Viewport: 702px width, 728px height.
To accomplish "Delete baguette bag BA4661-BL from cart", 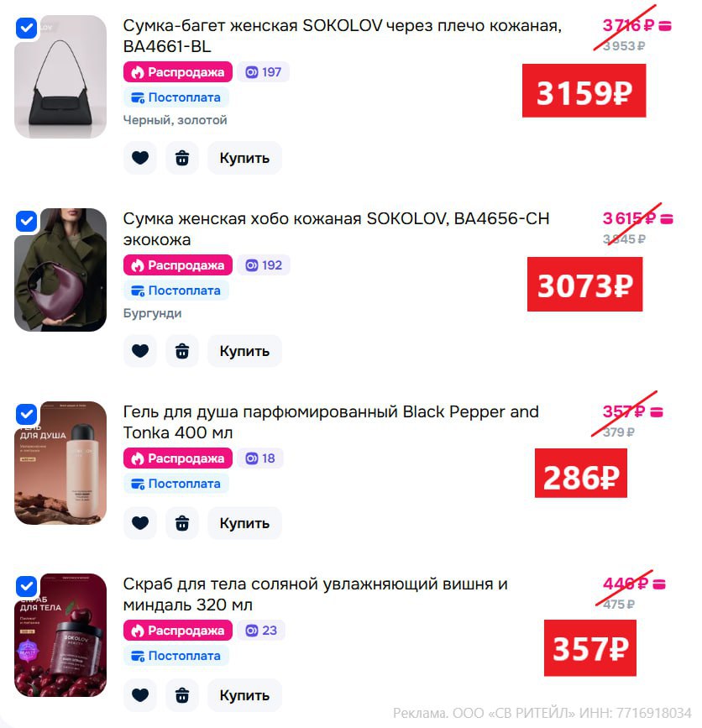I will (x=182, y=159).
